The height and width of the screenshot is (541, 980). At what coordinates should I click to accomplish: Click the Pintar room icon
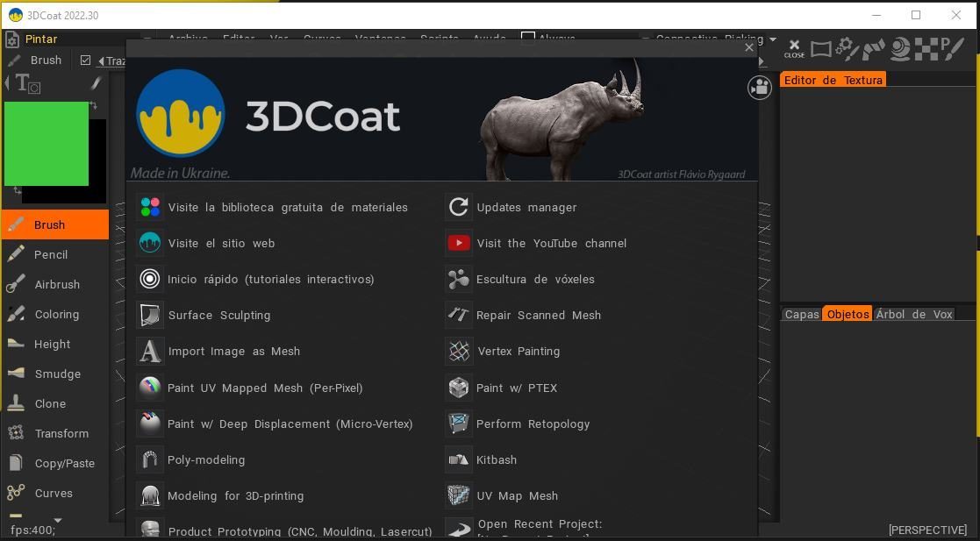tap(12, 39)
